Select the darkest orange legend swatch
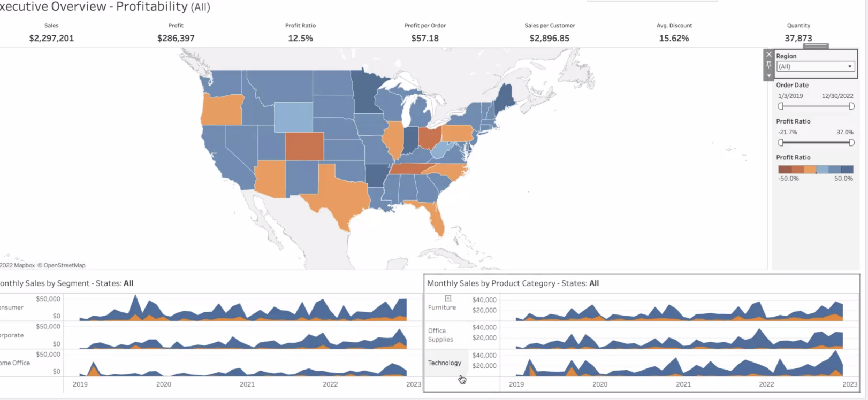This screenshot has height=400, width=868. (785, 170)
